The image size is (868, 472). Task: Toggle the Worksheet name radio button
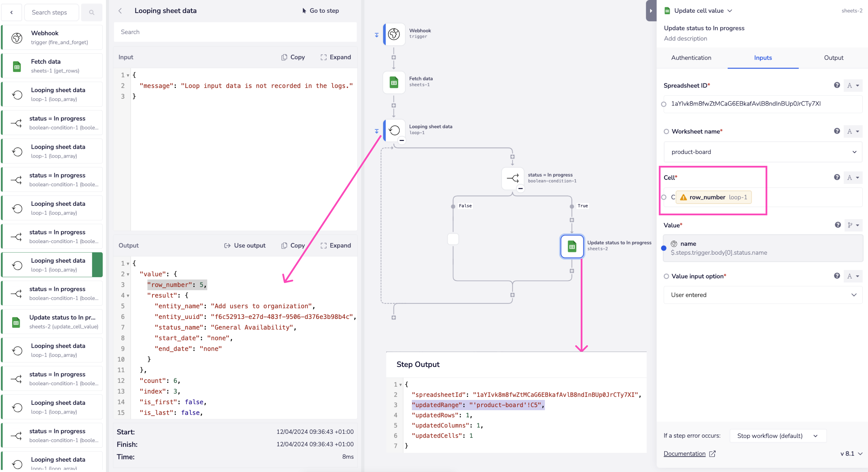point(666,131)
